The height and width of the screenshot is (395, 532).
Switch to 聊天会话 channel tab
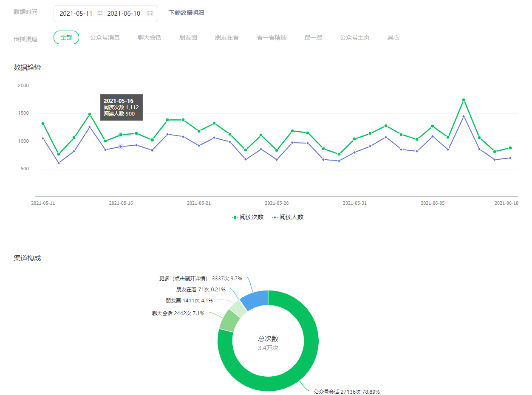[150, 37]
